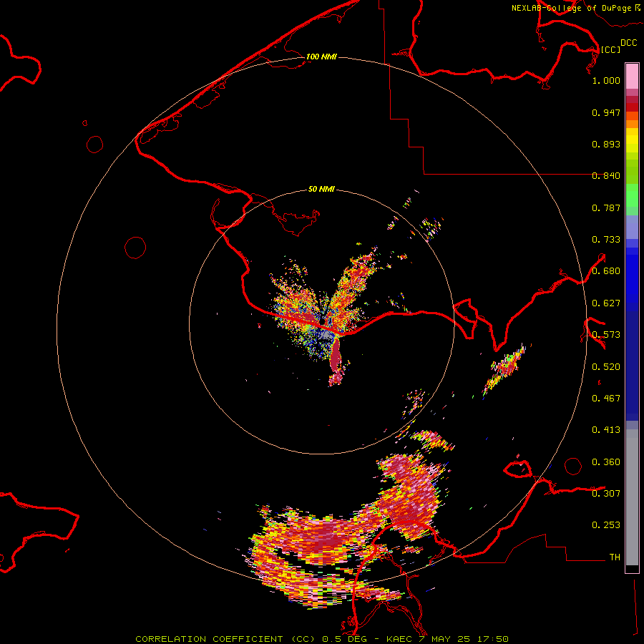Click the 0.627 scale value
Screen dimensions: 644x644
(x=606, y=303)
